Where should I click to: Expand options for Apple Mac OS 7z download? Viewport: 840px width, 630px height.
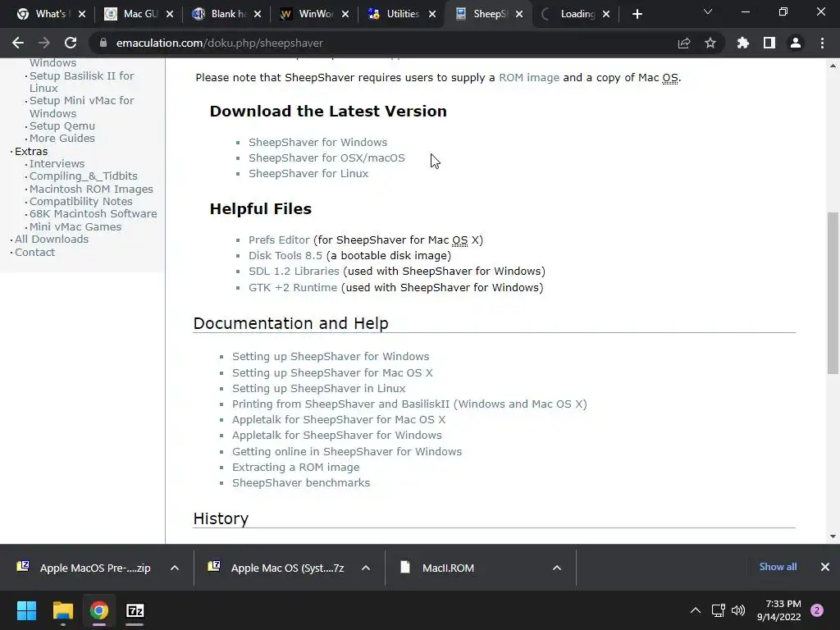[x=366, y=568]
